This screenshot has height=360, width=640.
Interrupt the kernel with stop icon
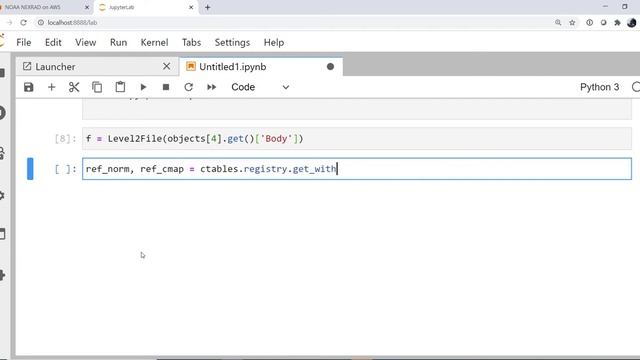coord(166,87)
